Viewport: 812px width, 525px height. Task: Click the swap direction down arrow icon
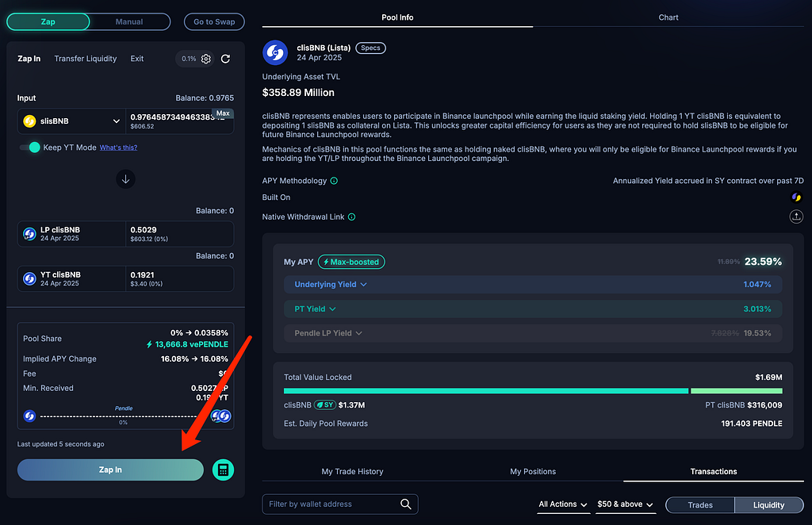pyautogui.click(x=125, y=179)
